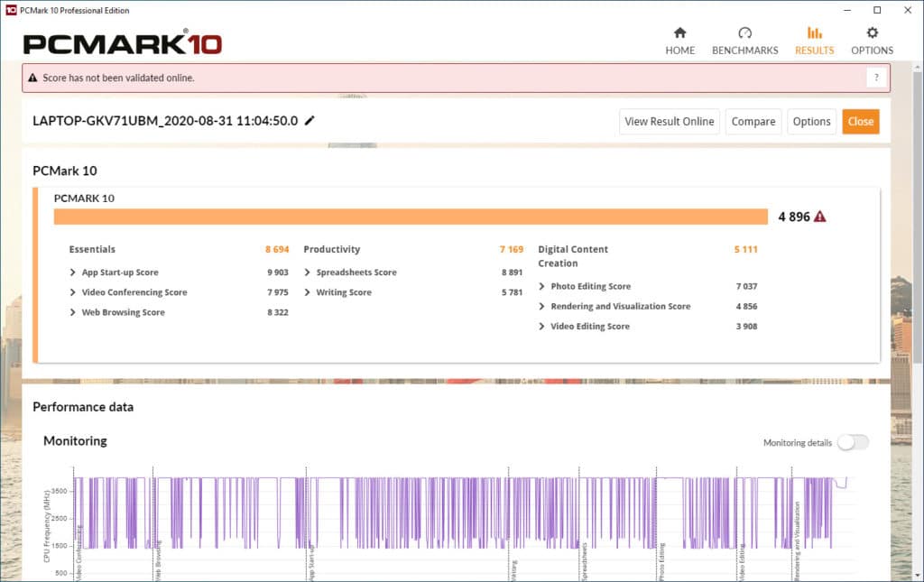Click the alert icon in validation banner
The height and width of the screenshot is (582, 924).
point(33,78)
